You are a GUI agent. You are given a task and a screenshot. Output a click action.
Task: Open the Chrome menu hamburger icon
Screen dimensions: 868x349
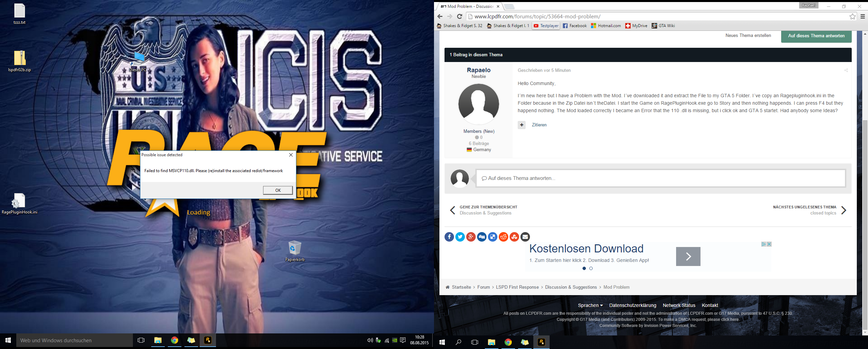tap(863, 16)
